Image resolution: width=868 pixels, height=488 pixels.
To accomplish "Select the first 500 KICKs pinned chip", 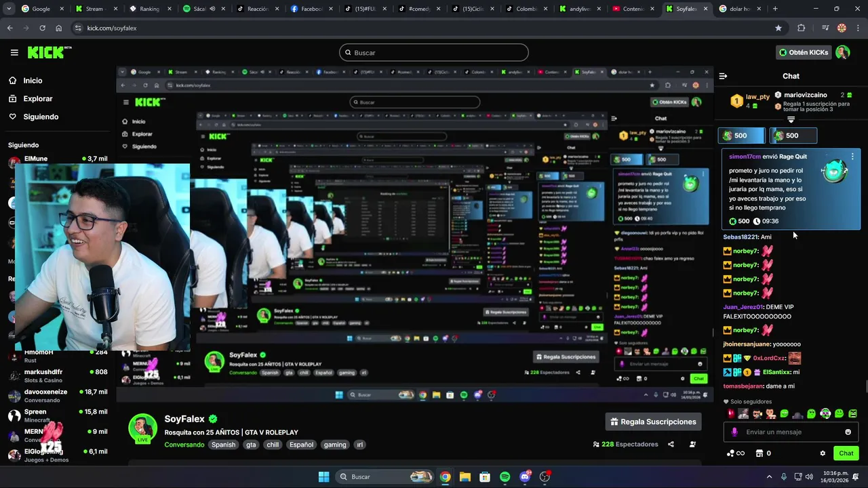I will click(x=742, y=136).
